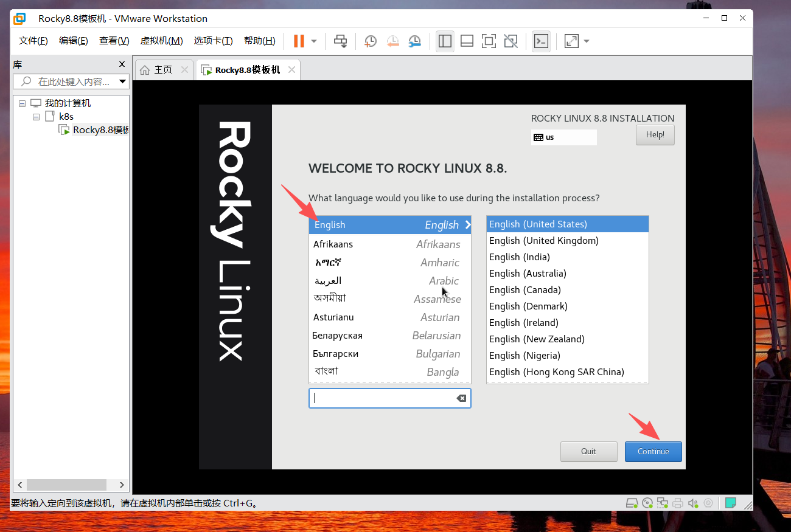Select Bulgarian in the language list
791x532 pixels.
pyautogui.click(x=390, y=354)
